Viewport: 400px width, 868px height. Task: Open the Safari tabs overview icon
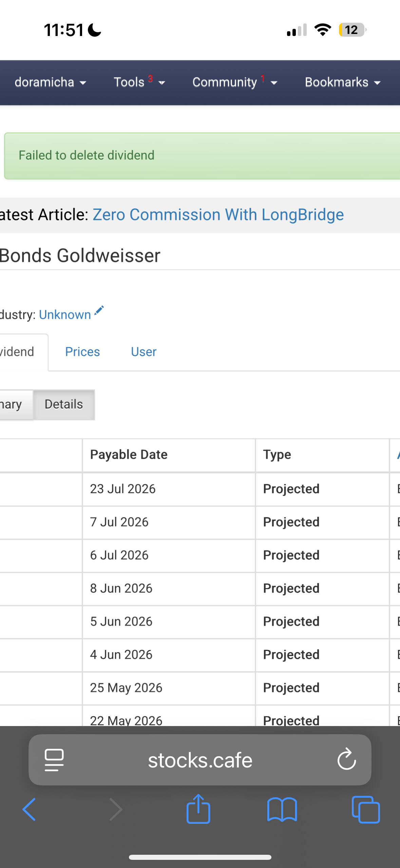[x=366, y=809]
